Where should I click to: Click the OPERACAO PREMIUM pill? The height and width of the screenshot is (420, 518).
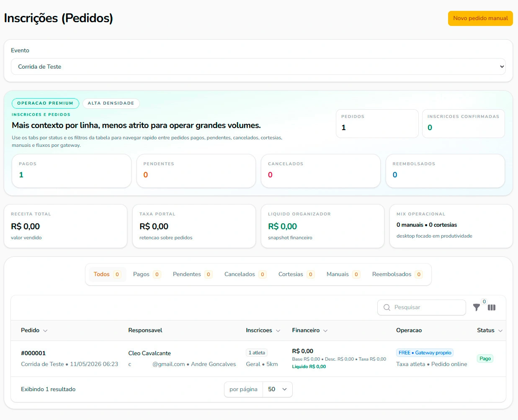pyautogui.click(x=45, y=103)
